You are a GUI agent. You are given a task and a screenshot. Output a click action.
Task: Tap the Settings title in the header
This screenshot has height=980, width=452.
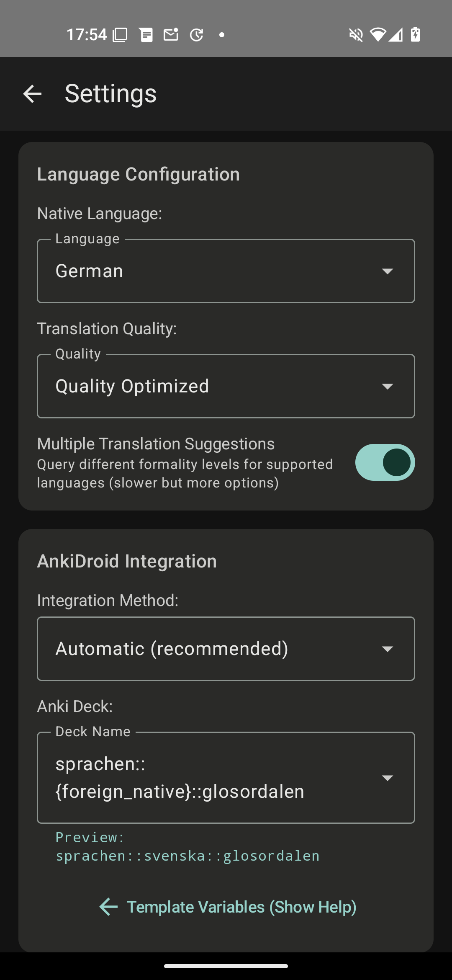coord(110,93)
